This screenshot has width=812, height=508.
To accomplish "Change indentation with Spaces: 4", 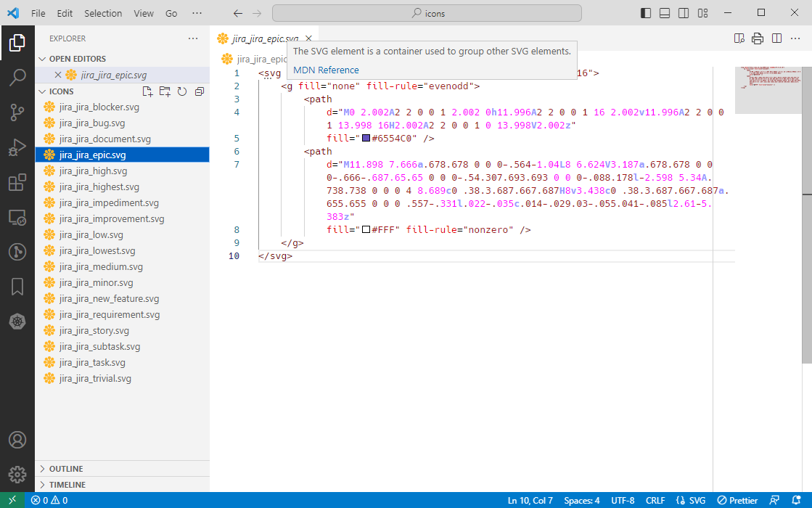I will [x=581, y=500].
